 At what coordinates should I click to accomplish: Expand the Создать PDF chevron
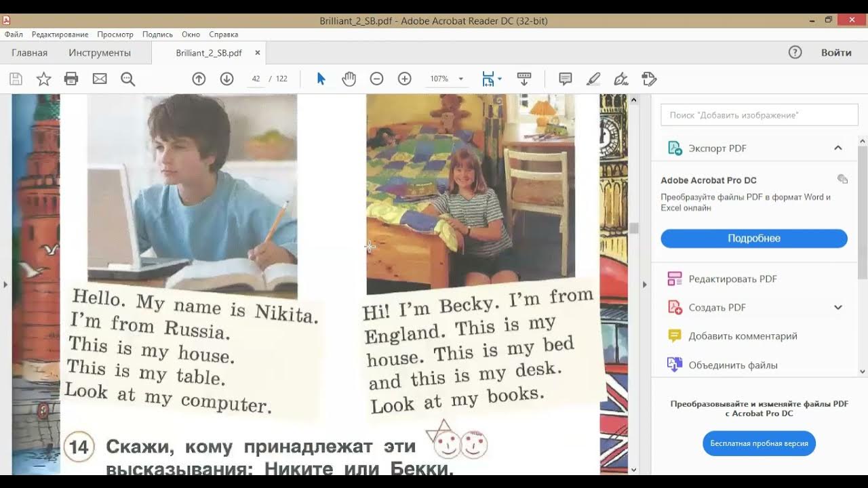(x=838, y=307)
